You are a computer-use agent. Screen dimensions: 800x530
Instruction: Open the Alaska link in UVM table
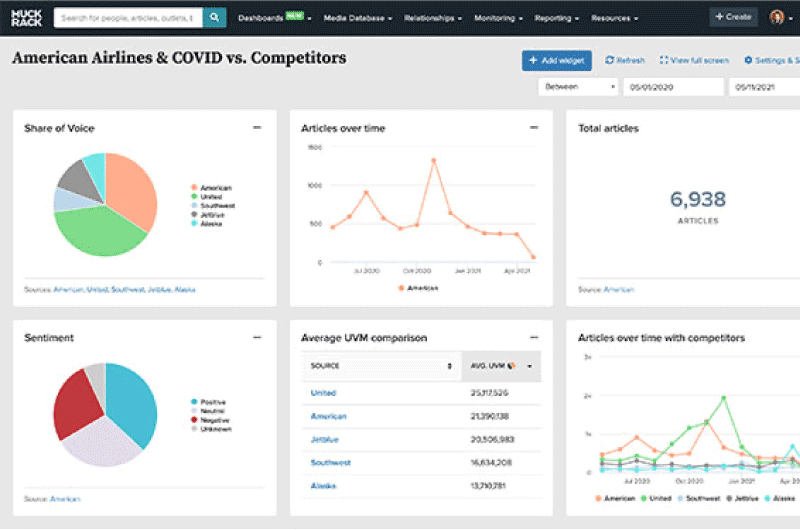[323, 486]
